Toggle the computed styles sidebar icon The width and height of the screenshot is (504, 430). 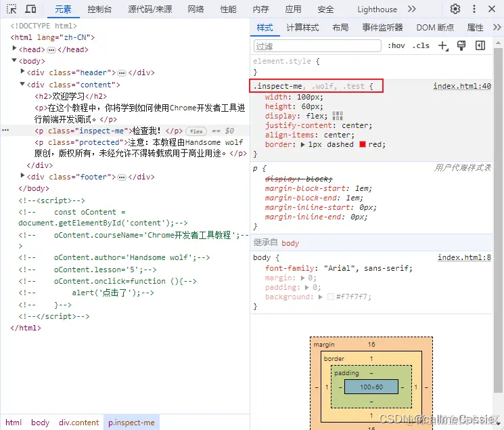click(x=480, y=45)
